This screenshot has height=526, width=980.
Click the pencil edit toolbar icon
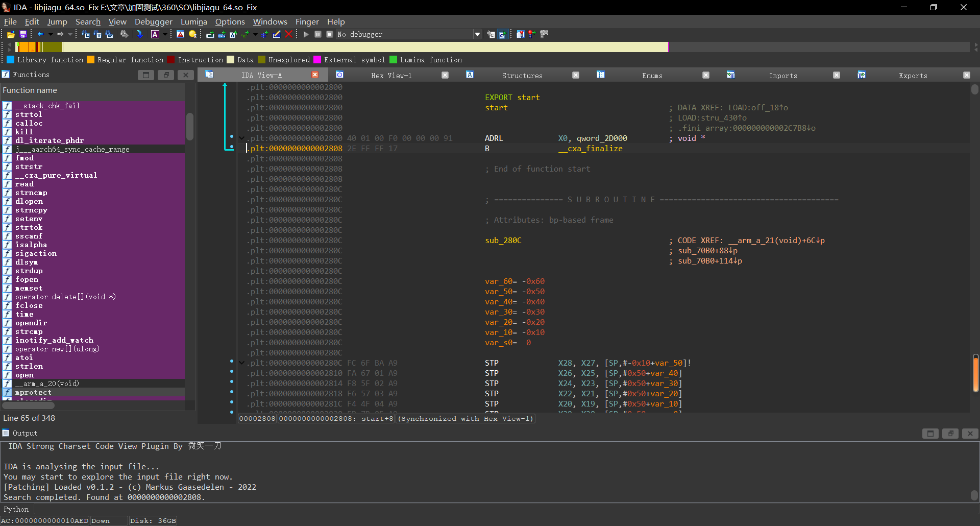click(x=277, y=34)
